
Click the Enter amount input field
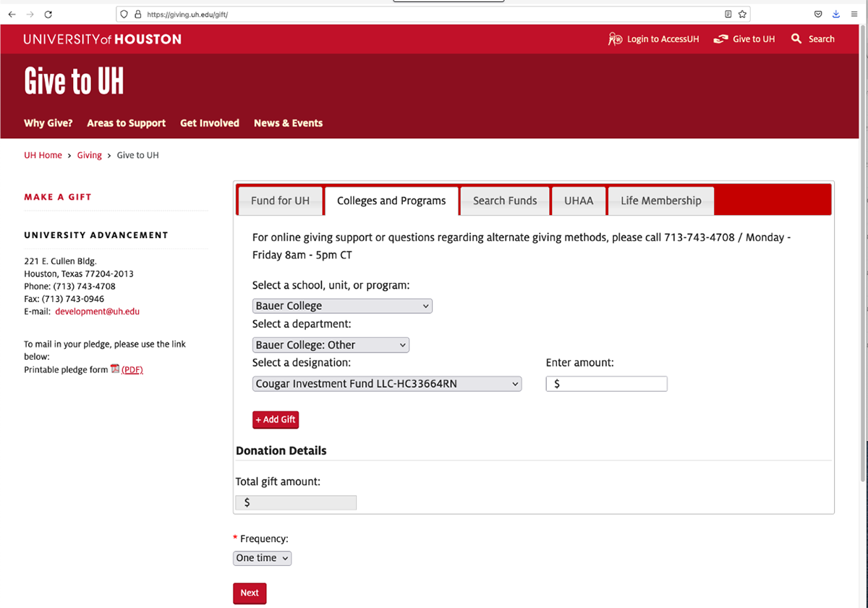click(x=606, y=384)
